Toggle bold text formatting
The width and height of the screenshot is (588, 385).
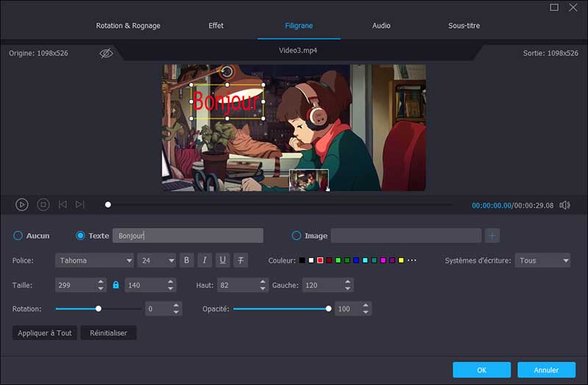click(x=187, y=260)
